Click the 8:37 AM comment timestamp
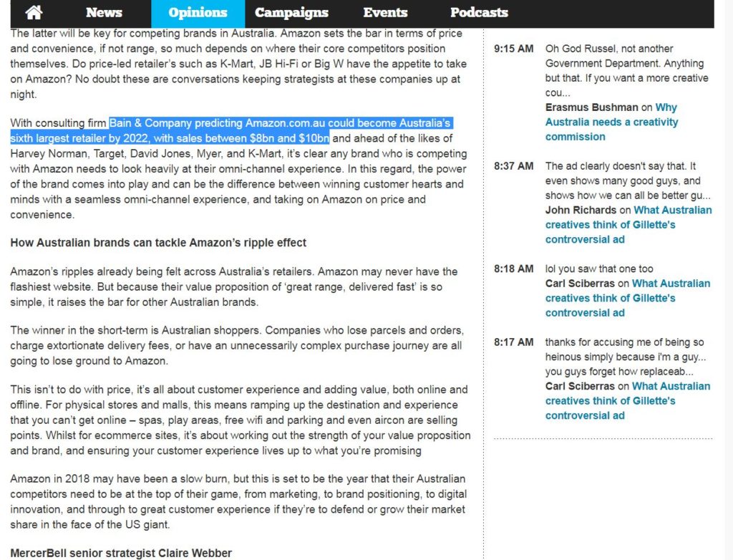The image size is (733, 560). coord(513,166)
